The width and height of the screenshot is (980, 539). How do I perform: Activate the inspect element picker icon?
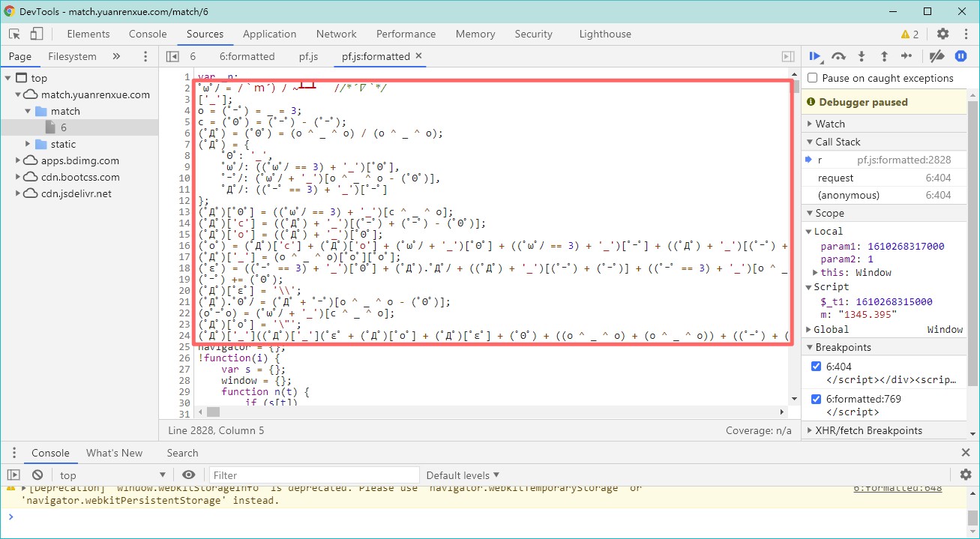(x=15, y=34)
